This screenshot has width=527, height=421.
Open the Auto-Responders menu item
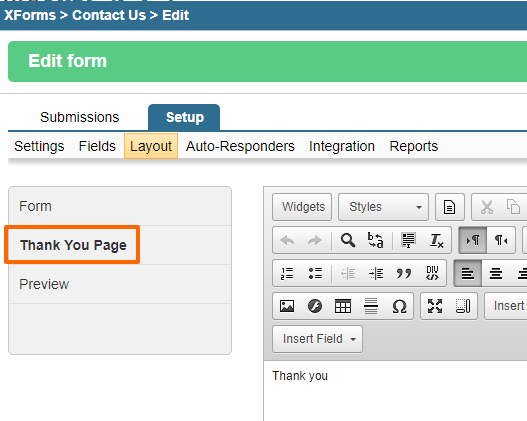pyautogui.click(x=240, y=146)
